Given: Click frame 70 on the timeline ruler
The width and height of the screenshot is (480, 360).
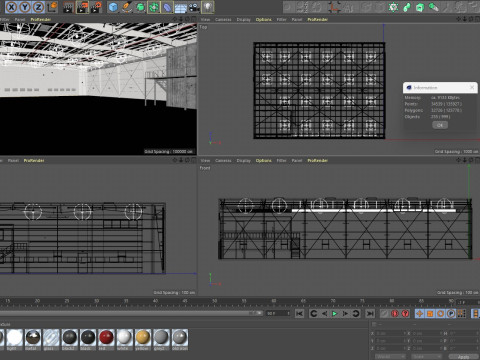Looking at the screenshot, I should point(333,301).
